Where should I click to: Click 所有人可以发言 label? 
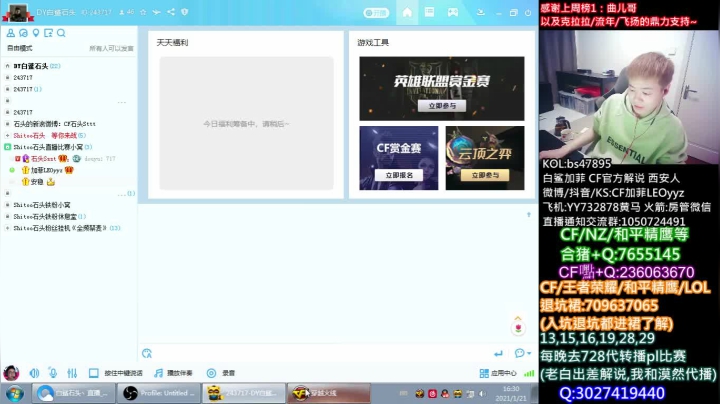point(111,48)
